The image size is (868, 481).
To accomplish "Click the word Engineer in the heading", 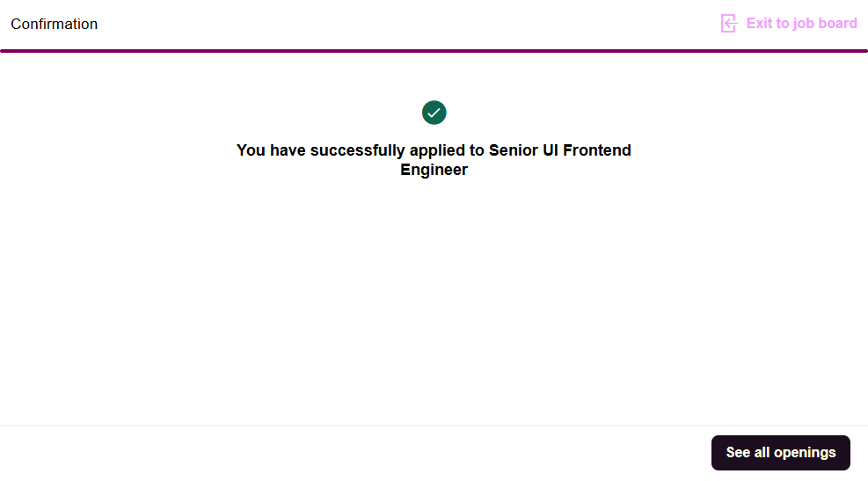I will [x=434, y=171].
